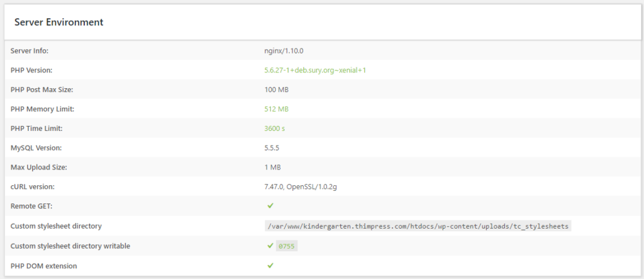
Task: Click the 1 MB max upload size value
Action: (272, 168)
